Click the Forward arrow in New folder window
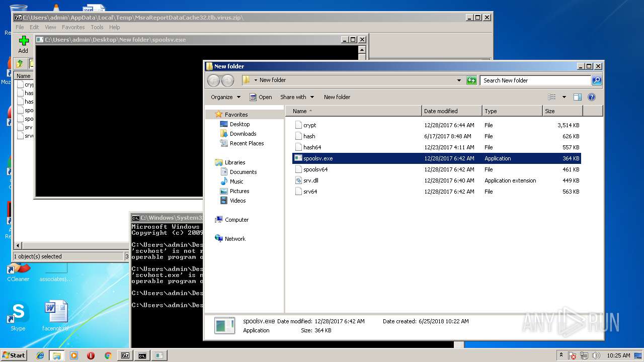 227,80
